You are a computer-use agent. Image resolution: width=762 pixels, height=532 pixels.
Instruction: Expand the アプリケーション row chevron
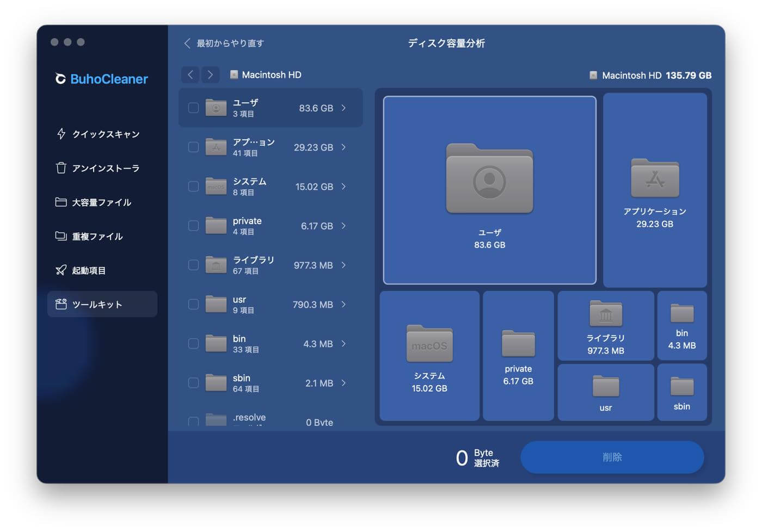[x=343, y=147]
